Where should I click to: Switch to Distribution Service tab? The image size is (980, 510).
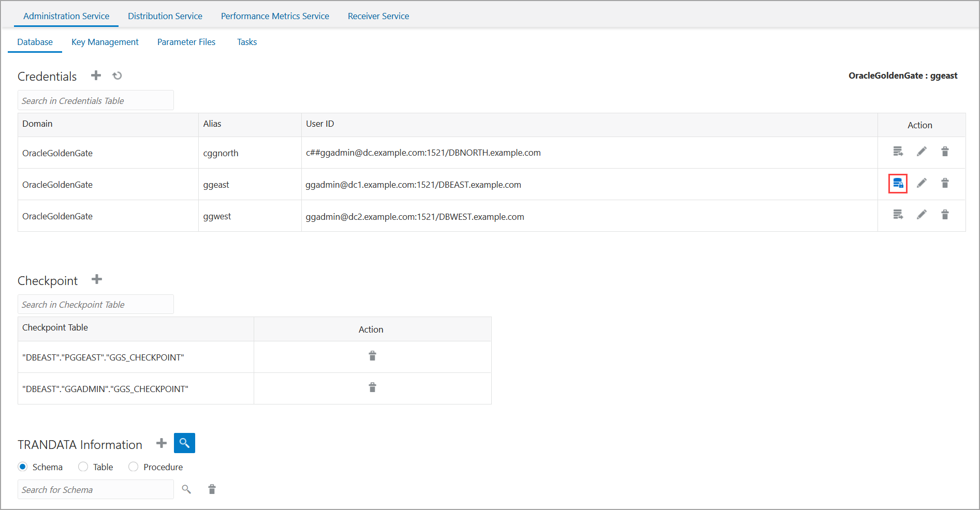165,16
